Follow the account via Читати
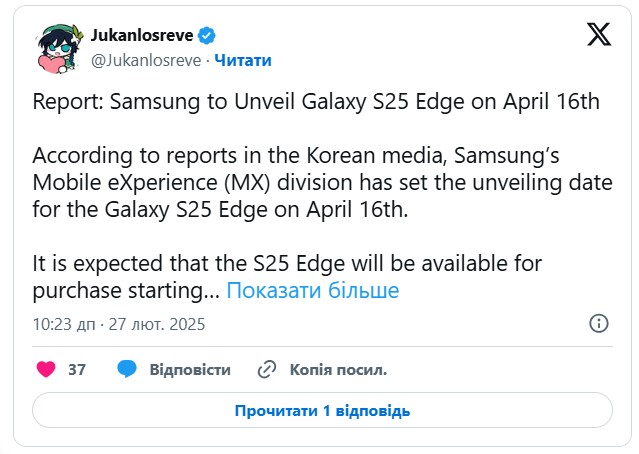The height and width of the screenshot is (454, 639). [x=243, y=60]
